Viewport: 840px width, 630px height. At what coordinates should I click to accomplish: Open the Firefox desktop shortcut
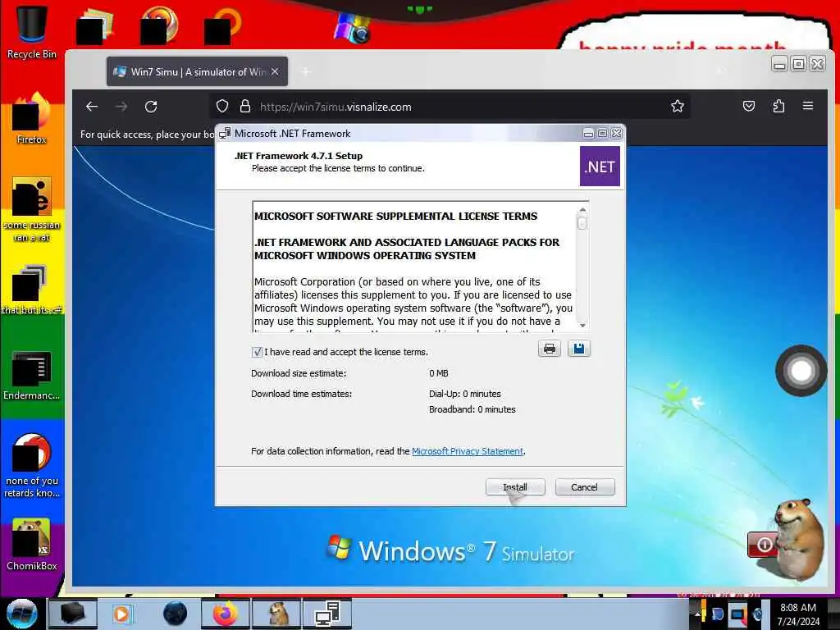click(32, 119)
